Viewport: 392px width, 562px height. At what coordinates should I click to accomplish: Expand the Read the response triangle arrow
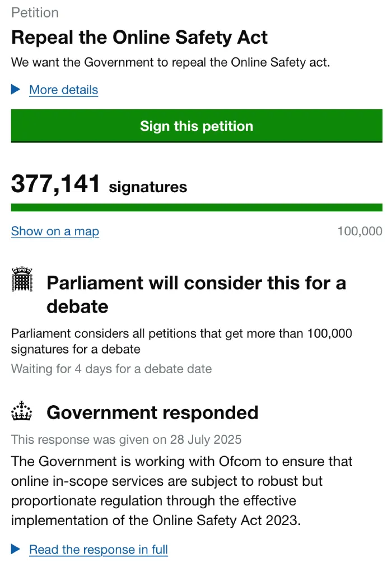click(16, 549)
